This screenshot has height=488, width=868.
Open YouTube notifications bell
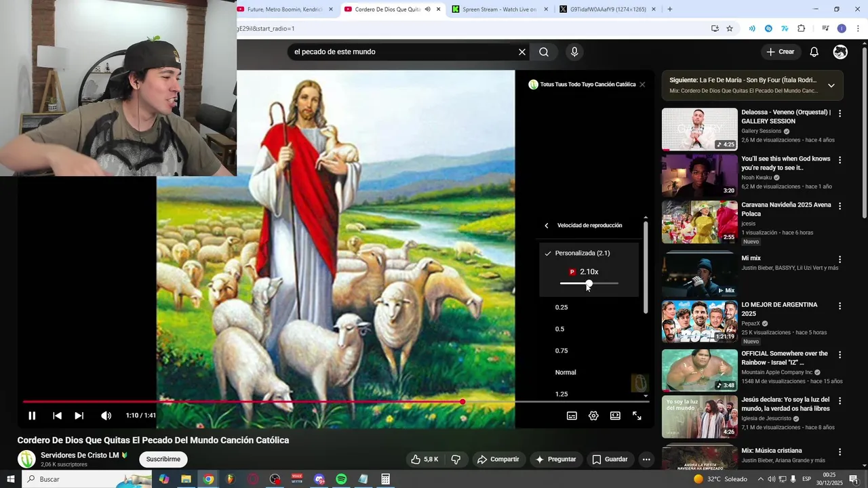click(x=814, y=52)
